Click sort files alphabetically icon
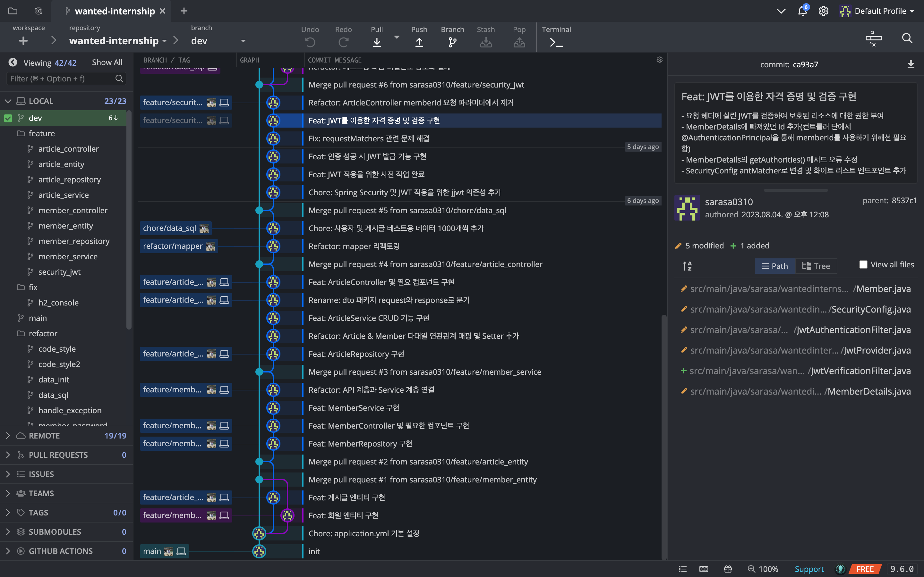 [x=687, y=266]
